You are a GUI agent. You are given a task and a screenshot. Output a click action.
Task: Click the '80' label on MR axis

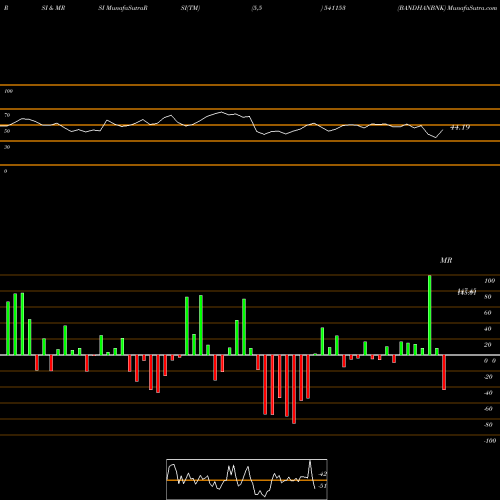[488, 297]
